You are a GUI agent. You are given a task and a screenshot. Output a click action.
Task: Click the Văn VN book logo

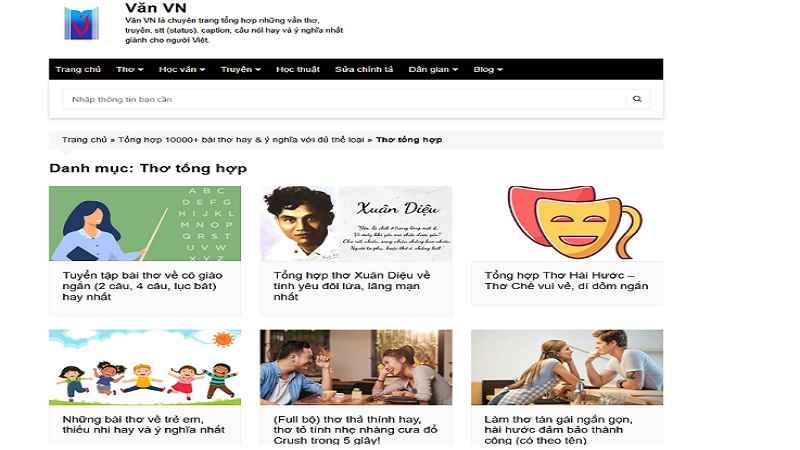82,23
